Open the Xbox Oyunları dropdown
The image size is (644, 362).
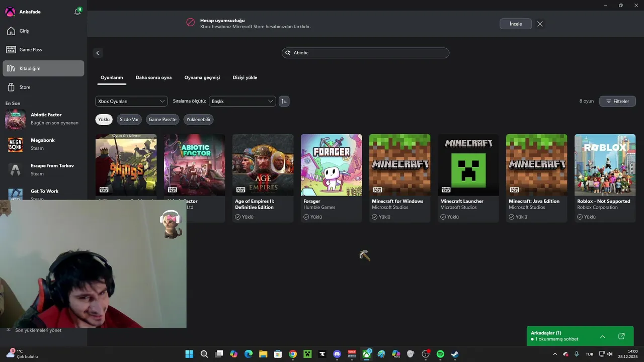131,101
